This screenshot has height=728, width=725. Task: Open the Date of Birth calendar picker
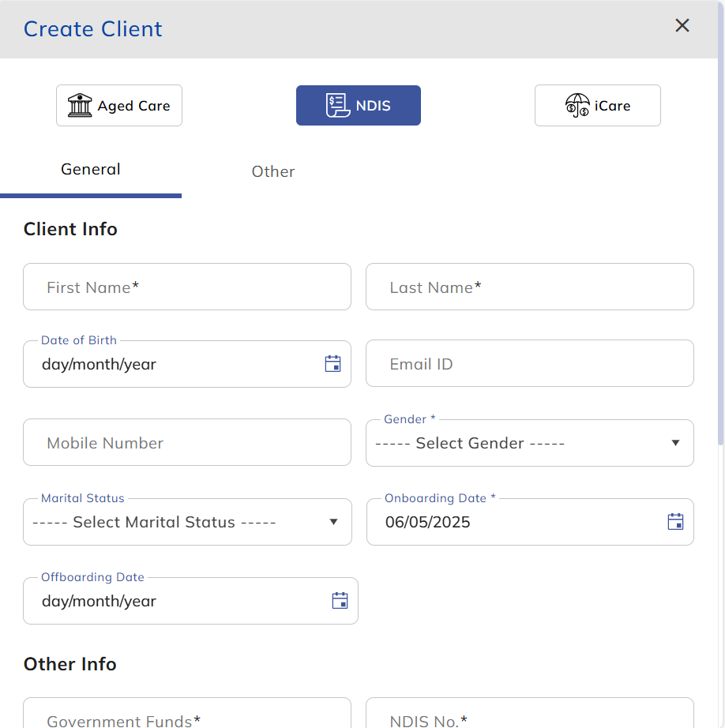tap(332, 364)
